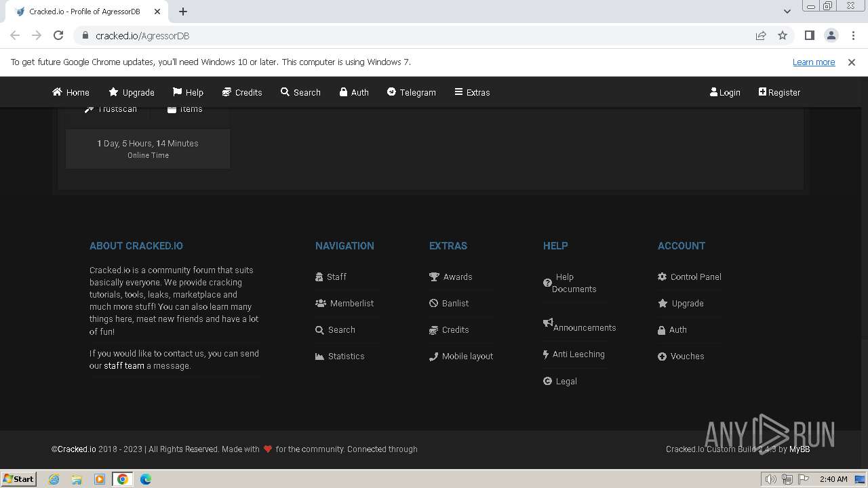Open the Items profile tab
The height and width of the screenshot is (488, 868).
[x=184, y=109]
